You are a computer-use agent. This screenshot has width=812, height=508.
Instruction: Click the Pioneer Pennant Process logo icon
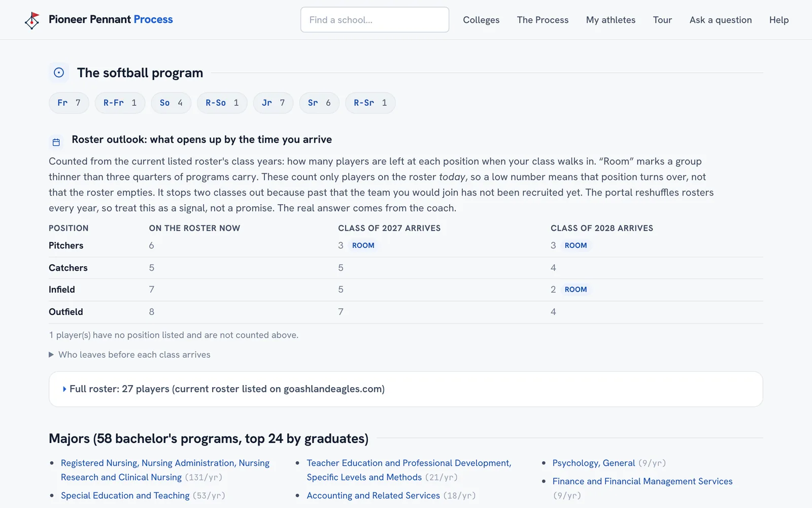pos(32,20)
